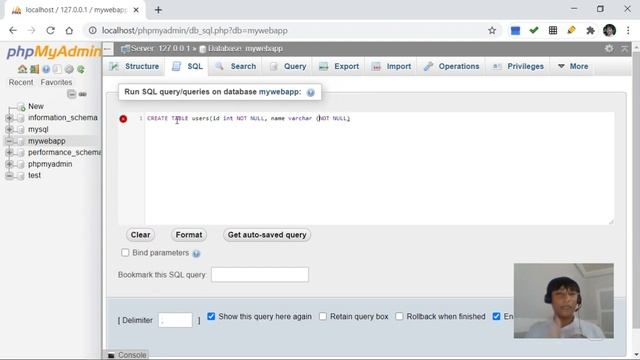The width and height of the screenshot is (640, 360).
Task: Click Database mywebapp breadcrumb link
Action: pos(245,49)
